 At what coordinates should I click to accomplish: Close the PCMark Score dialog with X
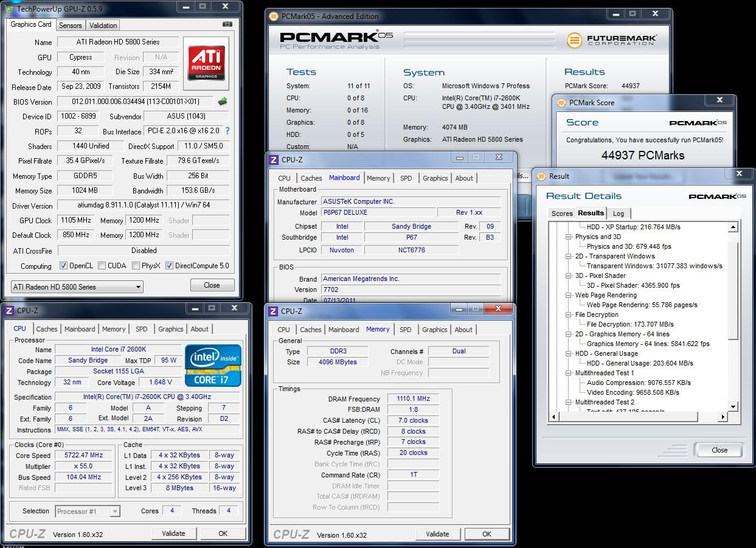720,100
